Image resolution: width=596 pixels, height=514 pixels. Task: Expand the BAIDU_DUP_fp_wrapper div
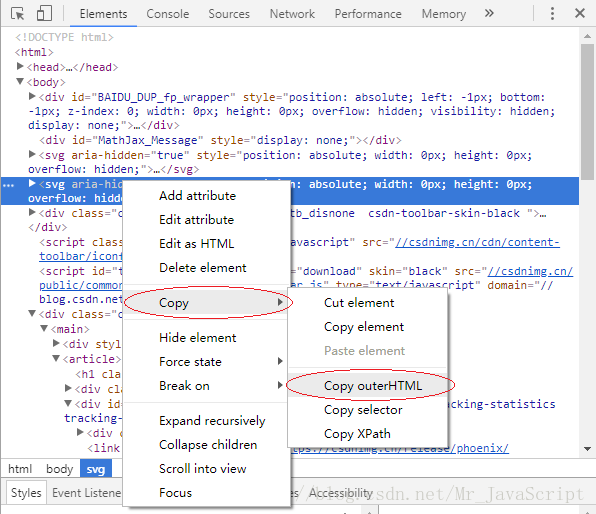pos(32,96)
